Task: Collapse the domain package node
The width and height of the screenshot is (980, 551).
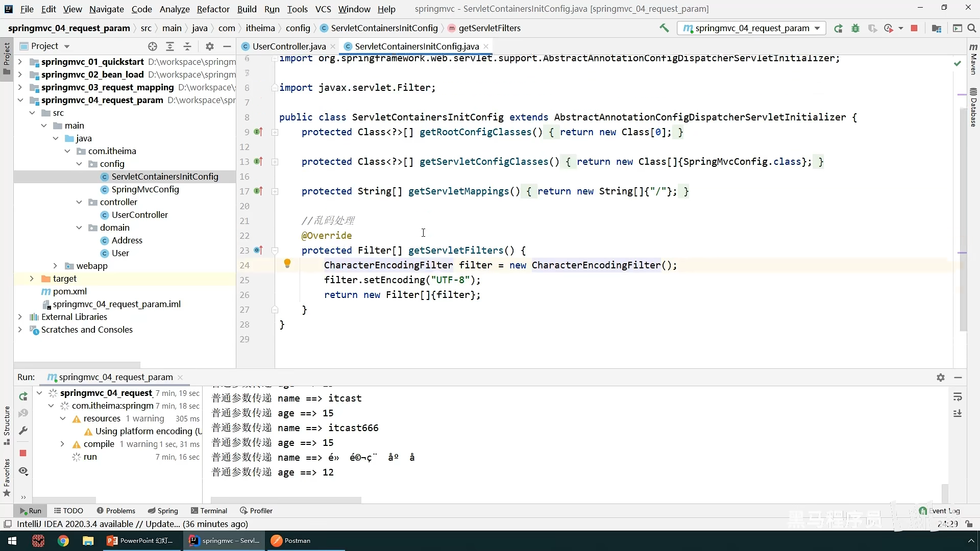Action: coord(79,228)
